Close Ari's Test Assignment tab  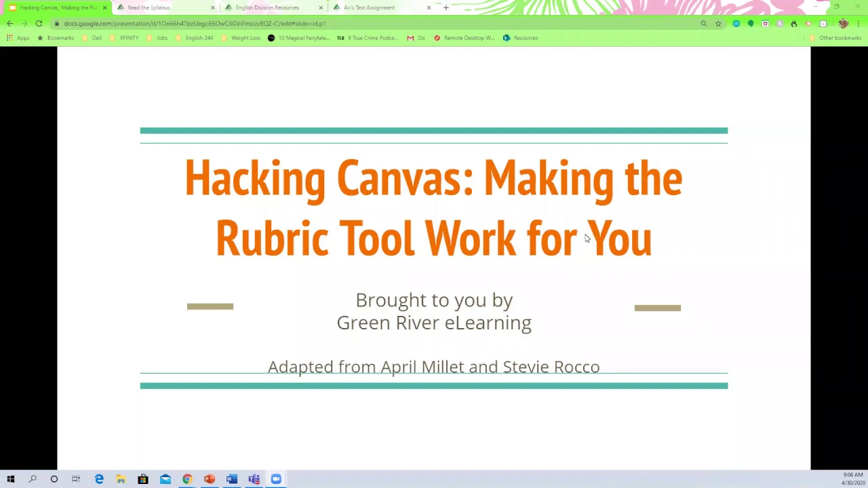point(429,7)
